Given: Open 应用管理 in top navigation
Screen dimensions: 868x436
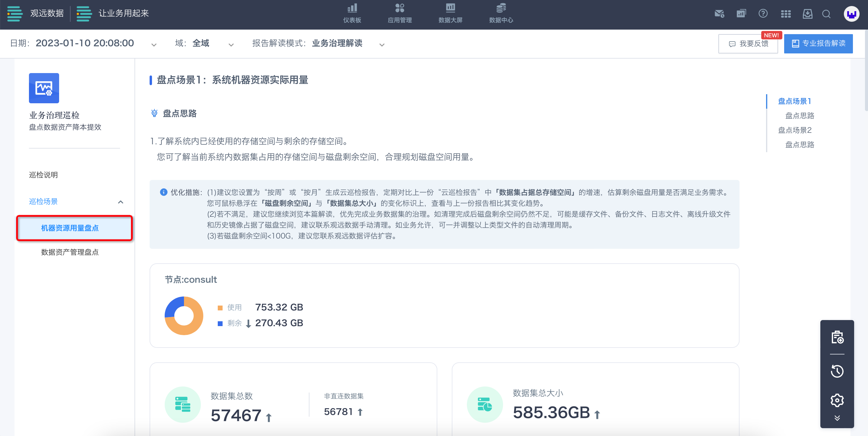Looking at the screenshot, I should (x=400, y=14).
